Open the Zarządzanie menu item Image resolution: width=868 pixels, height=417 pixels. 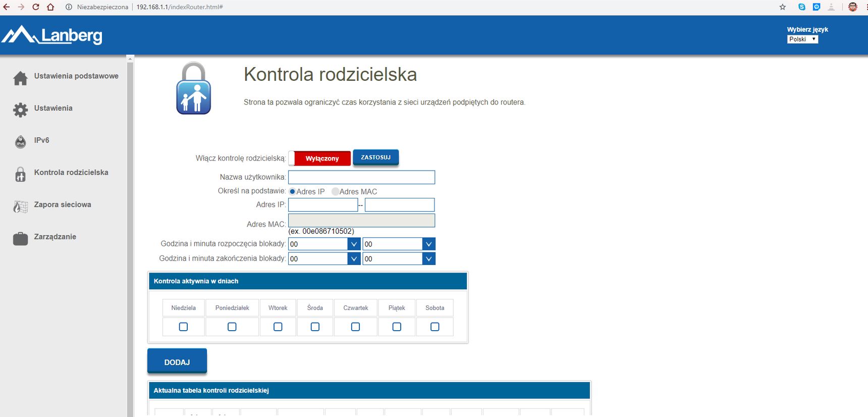(55, 237)
